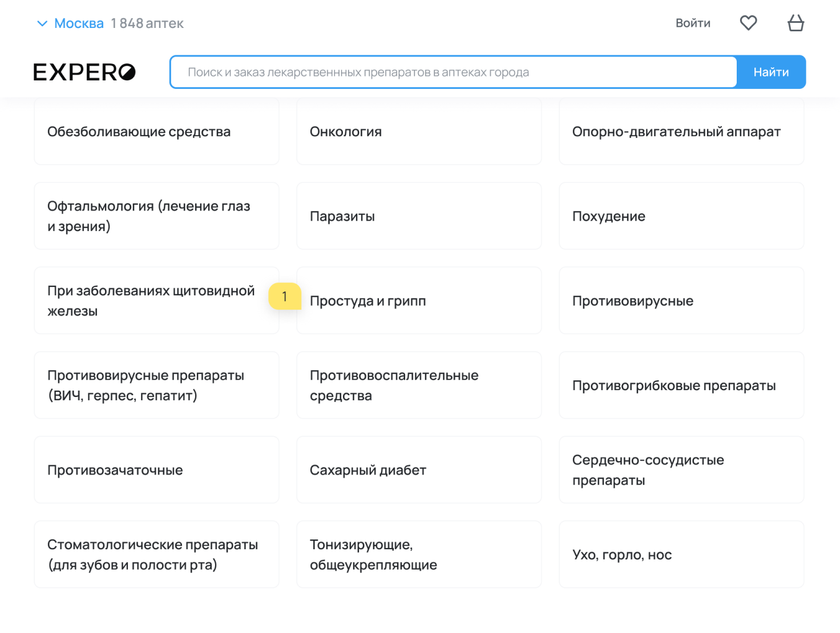840x633 pixels.
Task: Open the Сахарный диабет category
Action: coord(419,470)
